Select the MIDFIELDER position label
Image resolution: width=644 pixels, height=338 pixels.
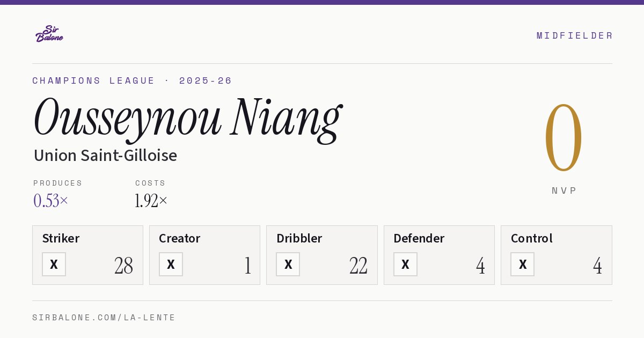(575, 35)
